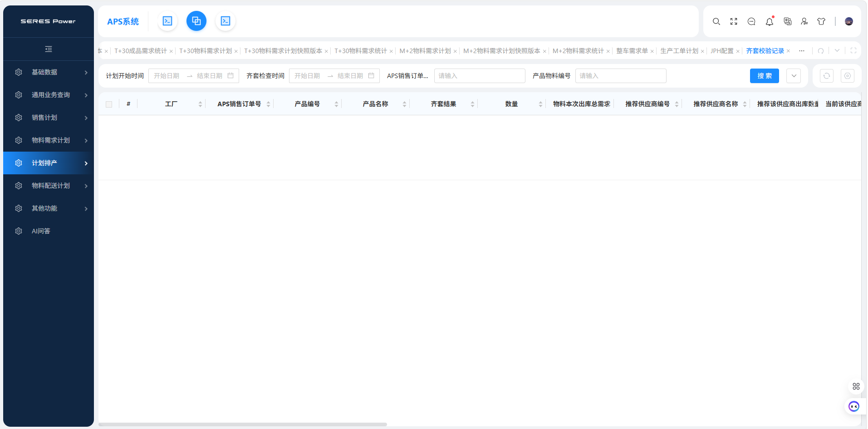Screen dimensions: 868x429
Task: Switch to M+2物料需求计划 tab
Action: pos(425,51)
